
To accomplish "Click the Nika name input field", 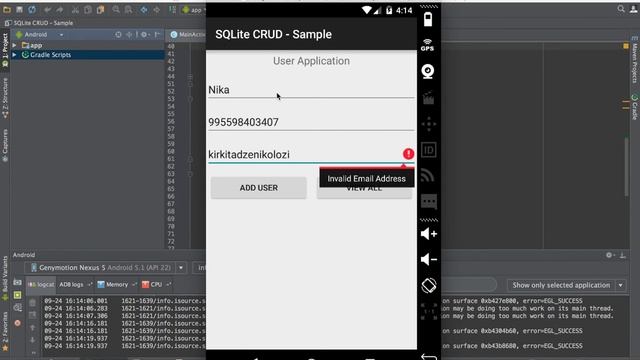I will pyautogui.click(x=311, y=90).
